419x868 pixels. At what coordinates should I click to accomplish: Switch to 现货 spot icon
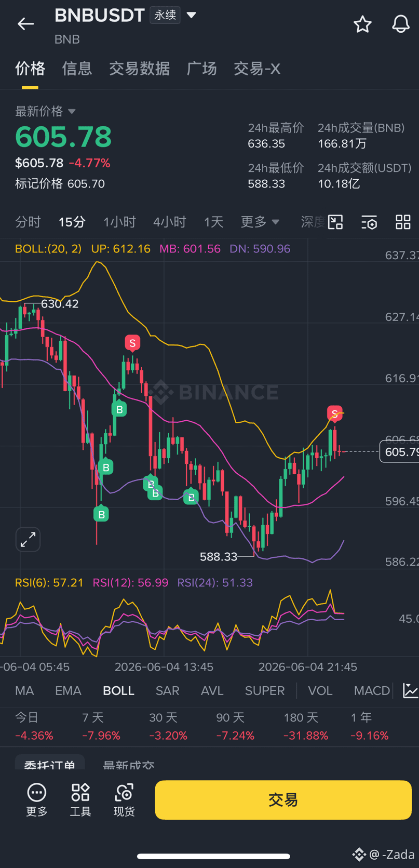point(124,800)
